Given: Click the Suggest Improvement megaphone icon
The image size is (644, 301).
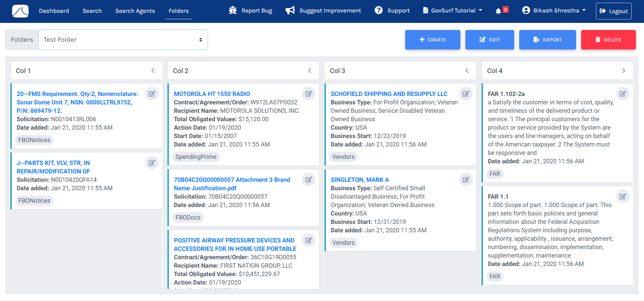Looking at the screenshot, I should [x=290, y=10].
